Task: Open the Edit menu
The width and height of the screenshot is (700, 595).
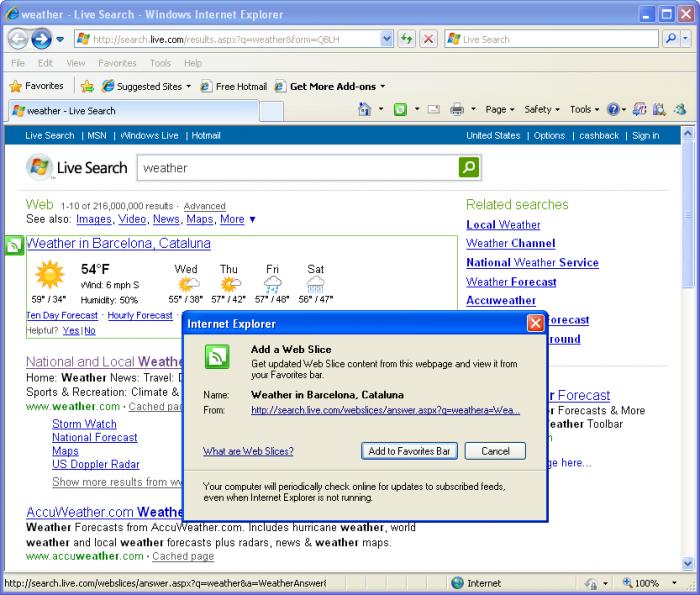Action: pyautogui.click(x=46, y=63)
